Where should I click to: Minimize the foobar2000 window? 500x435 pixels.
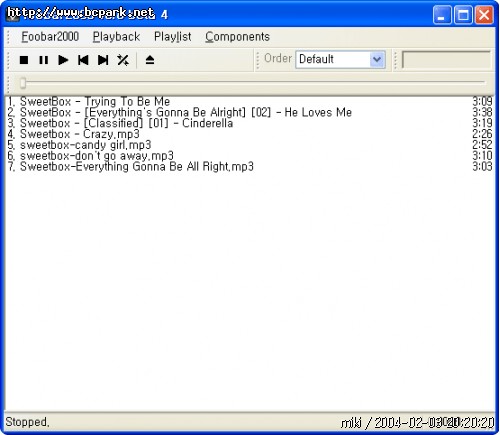pyautogui.click(x=442, y=15)
